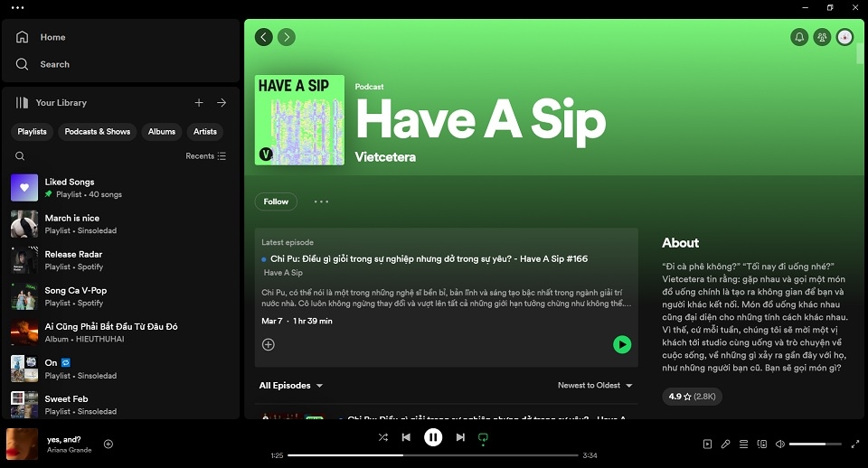Screen dimensions: 868x468
Task: Play the latest Chi Pu episode
Action: pos(622,344)
